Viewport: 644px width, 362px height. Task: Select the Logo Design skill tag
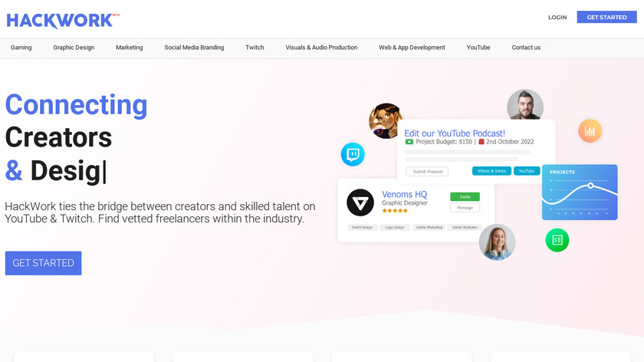(x=395, y=227)
